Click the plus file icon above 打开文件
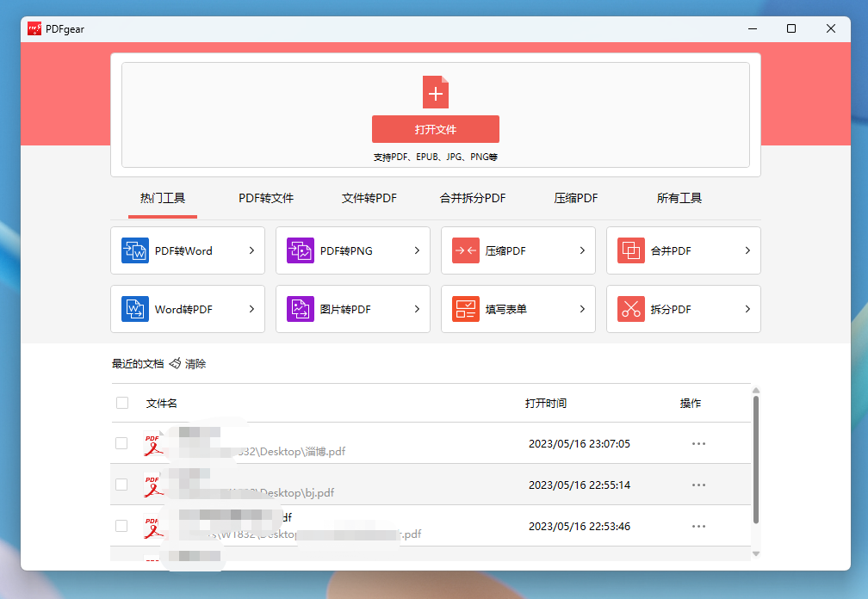868x599 pixels. (436, 92)
